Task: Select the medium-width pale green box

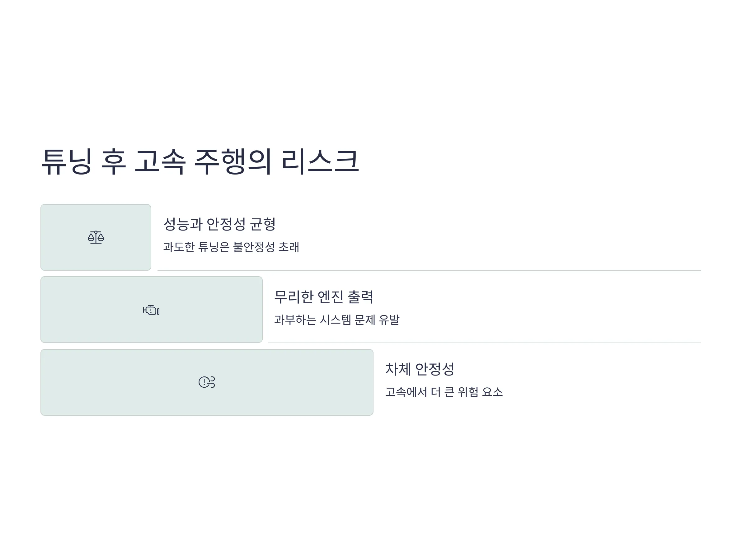Action: (x=152, y=310)
